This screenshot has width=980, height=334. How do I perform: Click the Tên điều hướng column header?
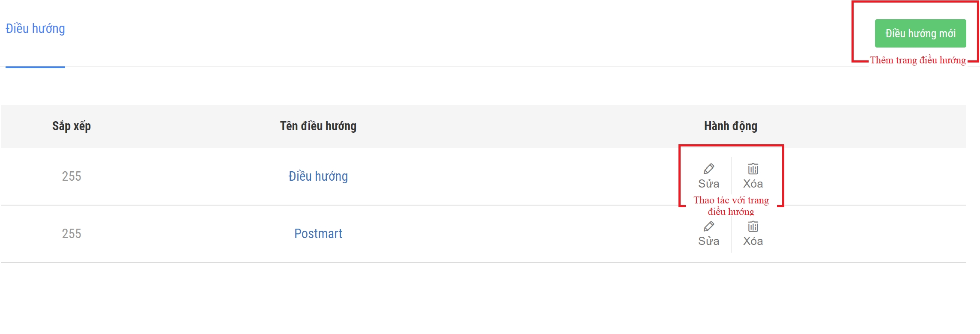(x=318, y=126)
